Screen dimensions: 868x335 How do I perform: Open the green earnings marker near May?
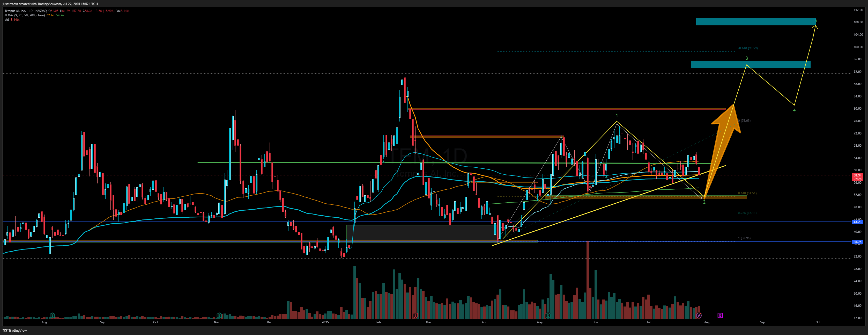point(548,315)
